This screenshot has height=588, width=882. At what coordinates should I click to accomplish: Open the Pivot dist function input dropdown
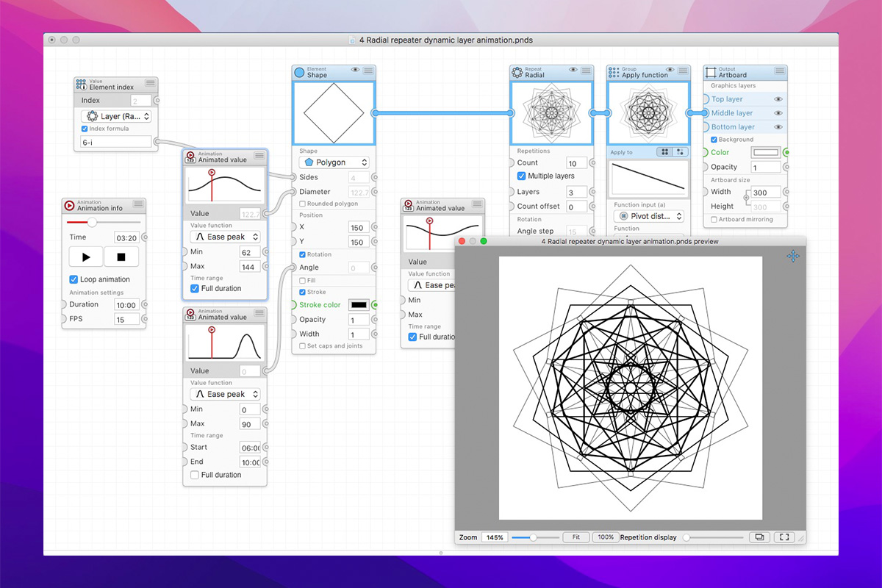click(648, 216)
